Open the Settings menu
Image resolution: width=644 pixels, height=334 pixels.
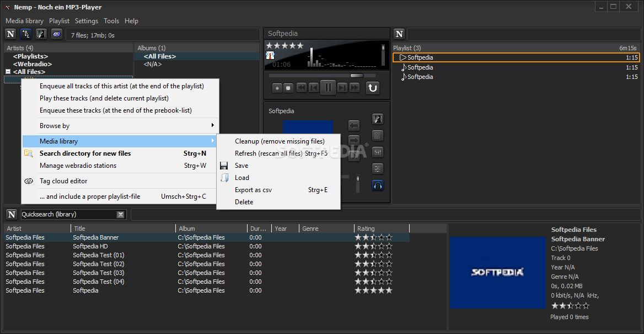87,21
